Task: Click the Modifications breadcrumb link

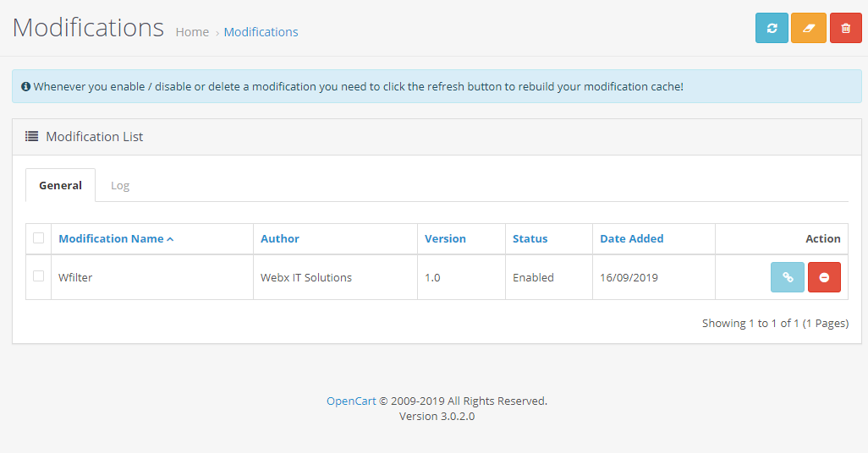Action: tap(261, 32)
